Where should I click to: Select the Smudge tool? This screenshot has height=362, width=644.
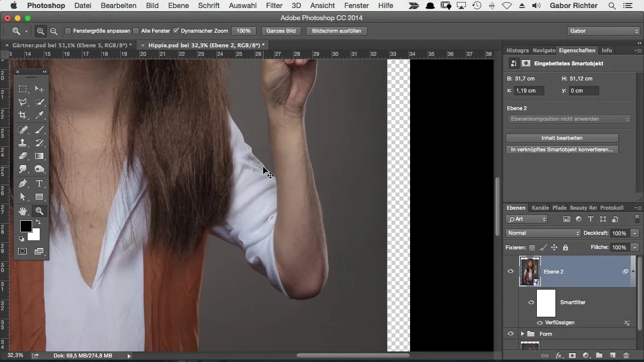coord(23,169)
